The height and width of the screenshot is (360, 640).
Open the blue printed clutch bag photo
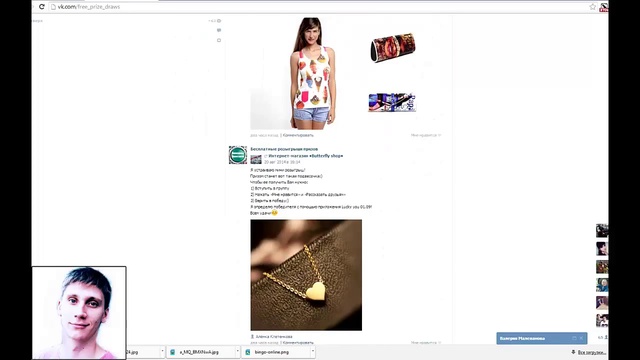[392, 102]
